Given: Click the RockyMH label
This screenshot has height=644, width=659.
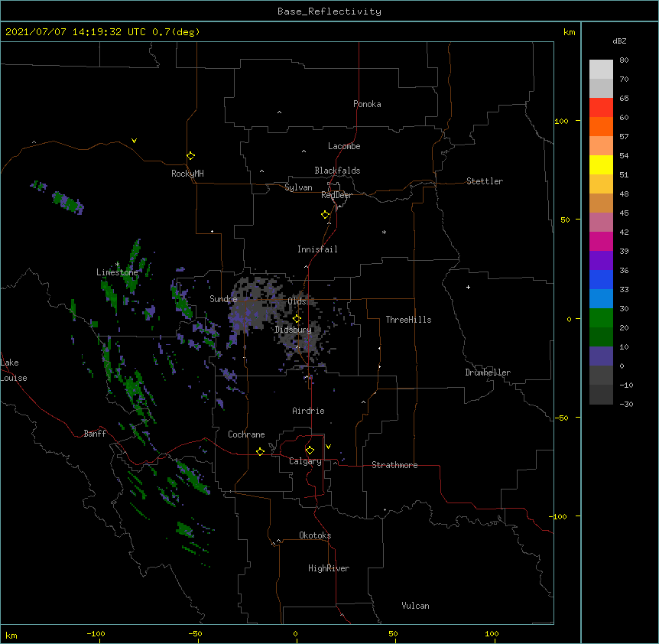Looking at the screenshot, I should pos(187,174).
